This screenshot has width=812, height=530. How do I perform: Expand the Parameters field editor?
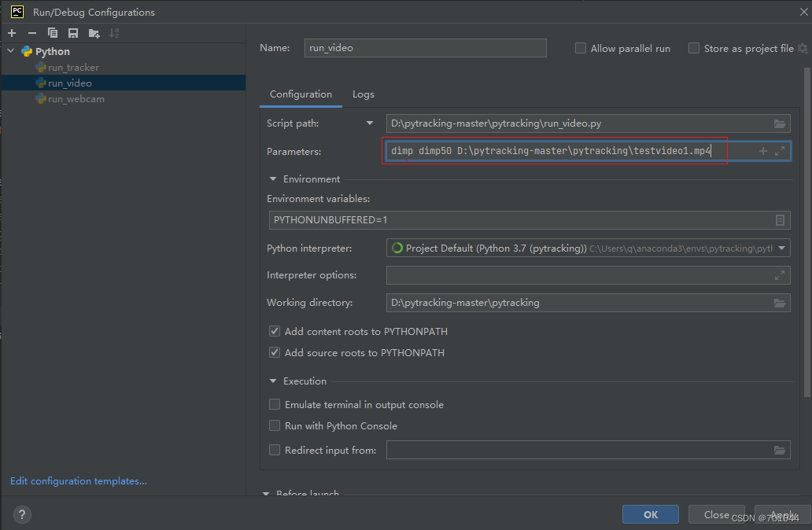tap(781, 150)
